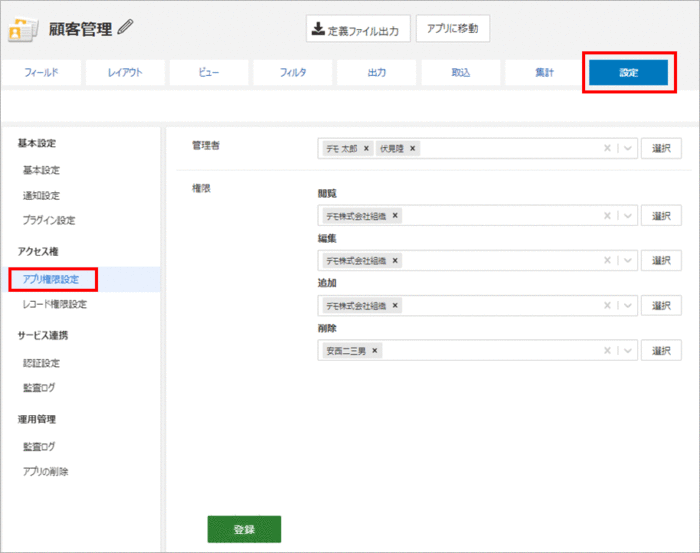700x553 pixels.
Task: Open 監査ログ under サービス連携
Action: point(39,387)
